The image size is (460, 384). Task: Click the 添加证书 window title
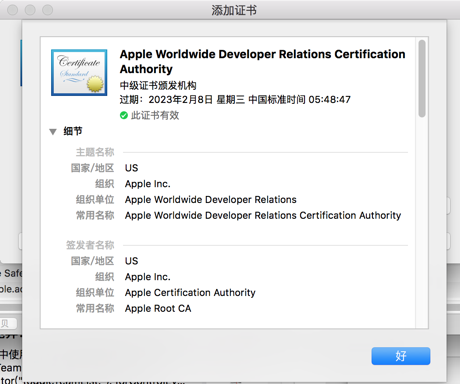tap(234, 10)
